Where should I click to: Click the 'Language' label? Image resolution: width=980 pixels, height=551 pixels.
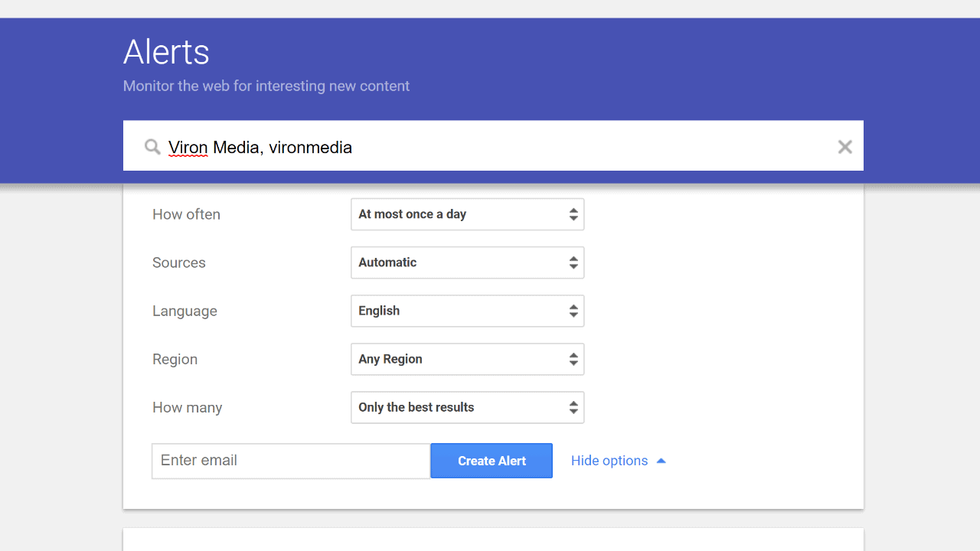185,311
